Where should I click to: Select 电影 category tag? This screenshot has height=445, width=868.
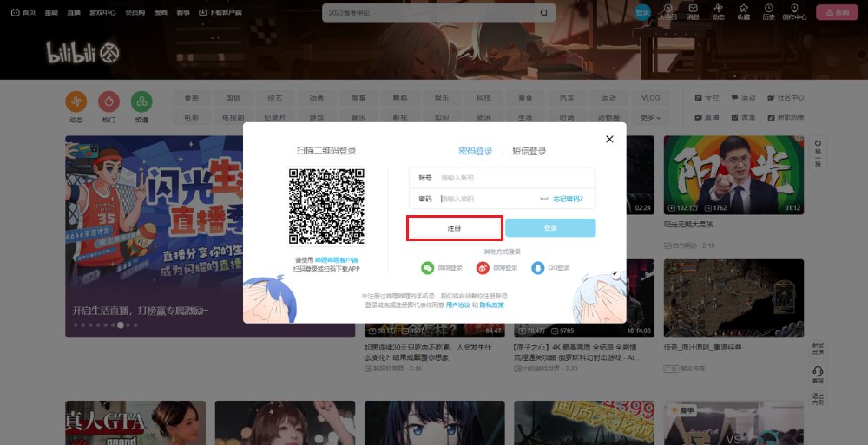click(192, 117)
